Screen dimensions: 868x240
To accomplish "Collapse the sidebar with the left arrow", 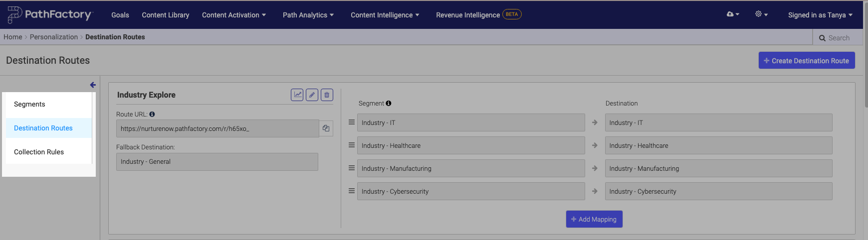I will [93, 85].
